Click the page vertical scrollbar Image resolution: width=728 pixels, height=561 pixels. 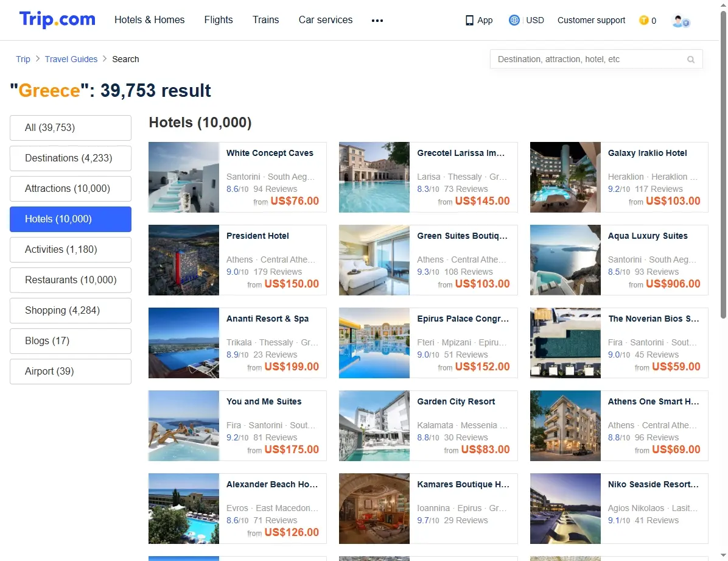pos(723,164)
